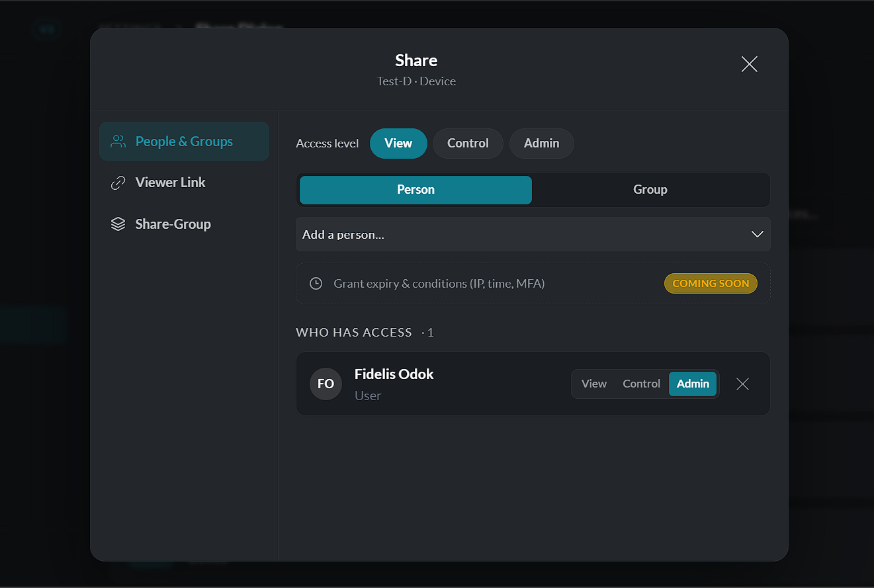Image resolution: width=874 pixels, height=588 pixels.
Task: Close the Share dialog with the X
Action: (x=749, y=64)
